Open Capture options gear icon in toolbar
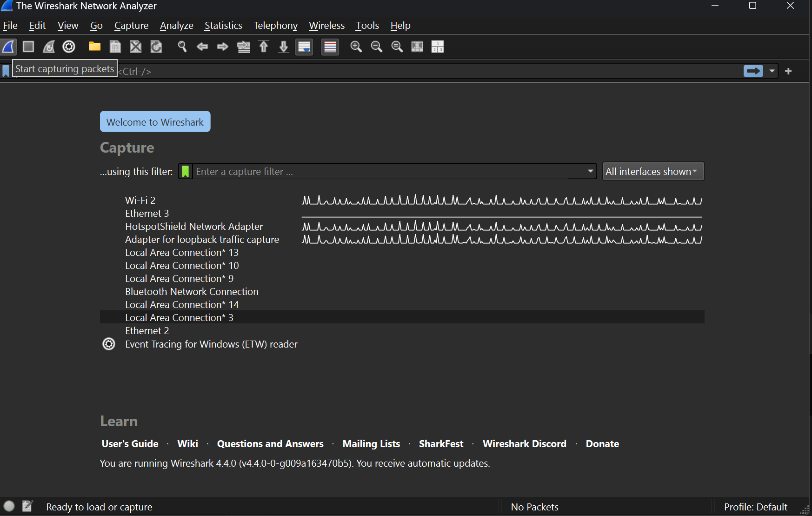The height and width of the screenshot is (516, 812). 69,47
